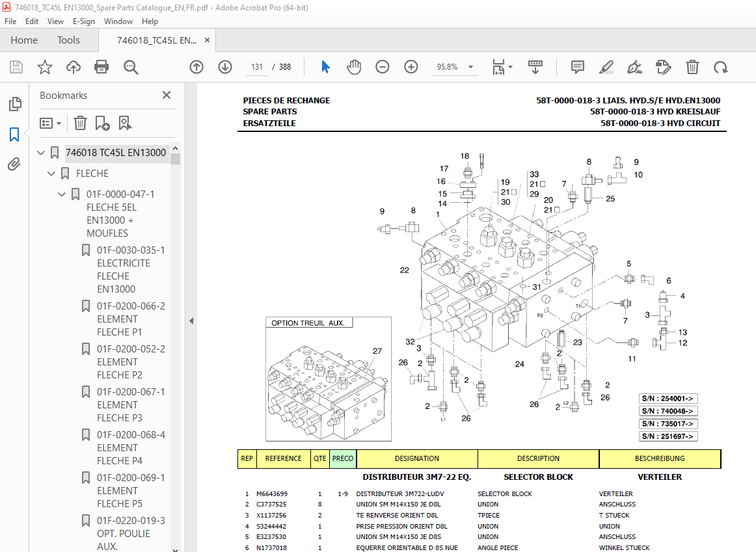Open bookmark 01F-0200-066-2 ELEMENT FLECHE P1
Image resolution: width=756 pixels, height=552 pixels.
(131, 319)
